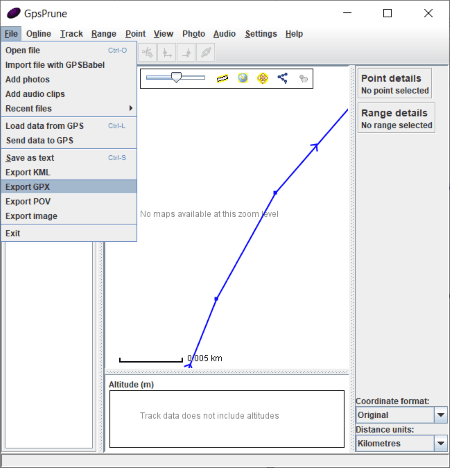Maximize the GpsPrune window
The height and width of the screenshot is (468, 450).
pos(387,13)
